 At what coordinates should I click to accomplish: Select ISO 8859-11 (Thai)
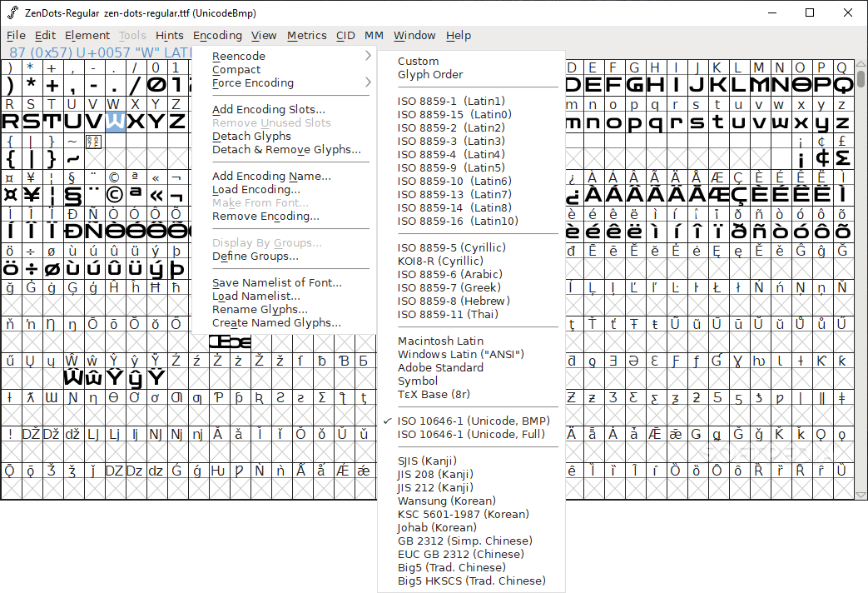448,314
